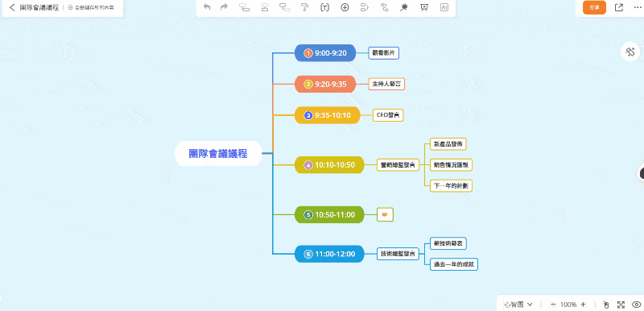Select the 10:10-10:50 topic node
Viewport: 644px width, 311px height.
pyautogui.click(x=329, y=164)
